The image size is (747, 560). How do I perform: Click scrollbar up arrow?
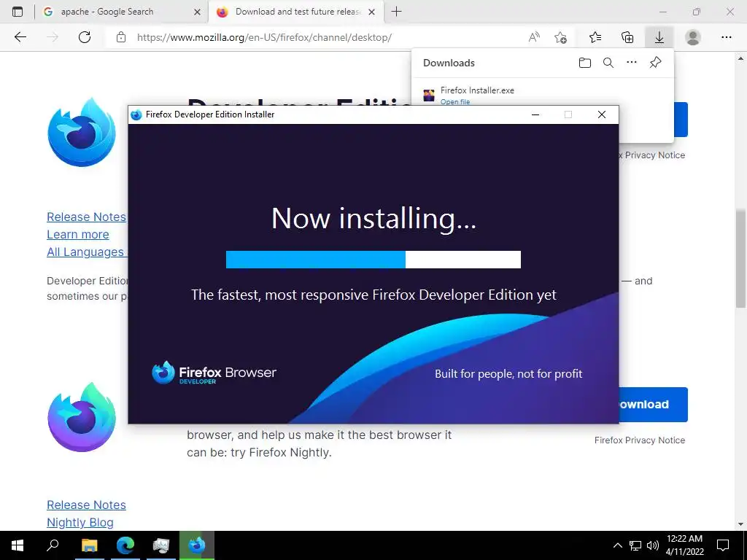coord(740,58)
